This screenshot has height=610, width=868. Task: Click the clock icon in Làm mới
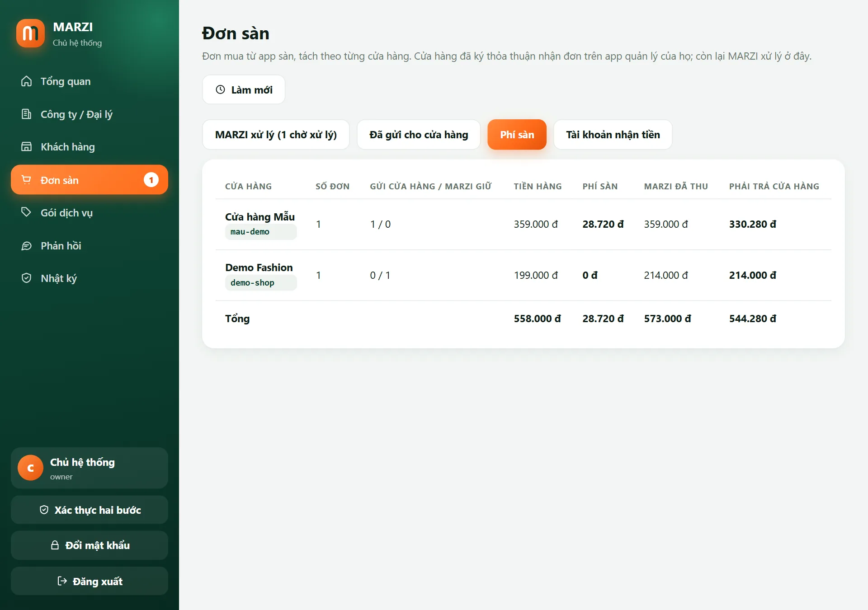pos(220,89)
